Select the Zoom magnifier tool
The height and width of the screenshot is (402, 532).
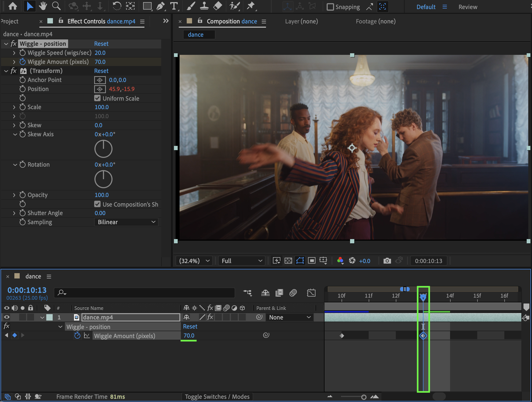point(56,6)
